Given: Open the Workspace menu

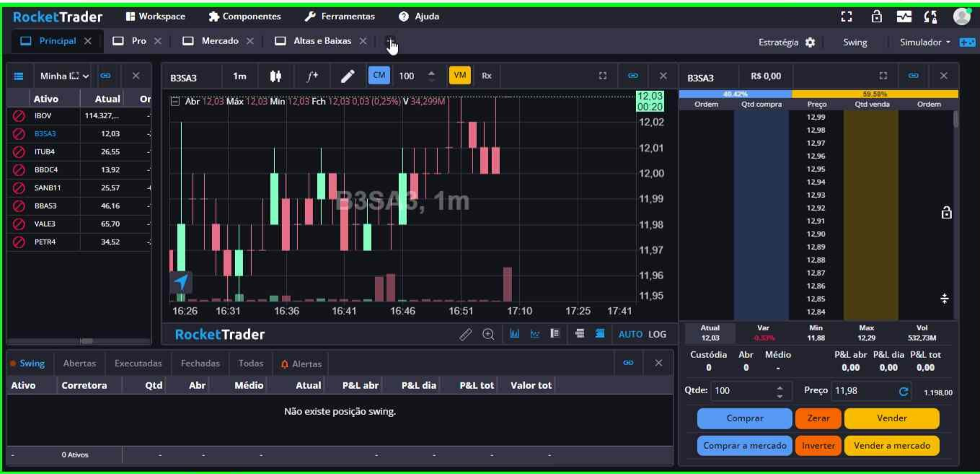Looking at the screenshot, I should (x=155, y=16).
